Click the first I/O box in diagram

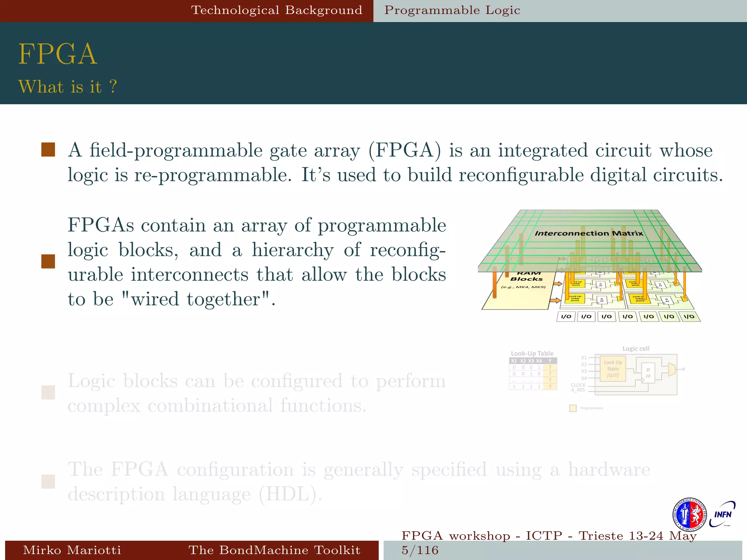coord(566,316)
